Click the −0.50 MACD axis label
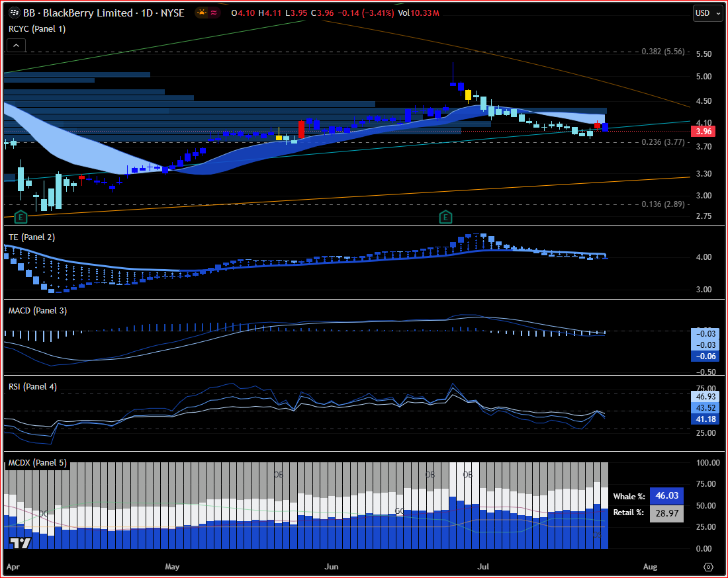 tap(706, 372)
